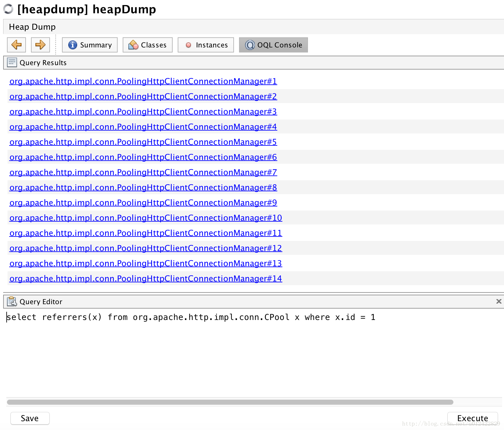Screen dimensions: 504x430
Task: Click the Query Editor panel header
Action: (x=254, y=302)
